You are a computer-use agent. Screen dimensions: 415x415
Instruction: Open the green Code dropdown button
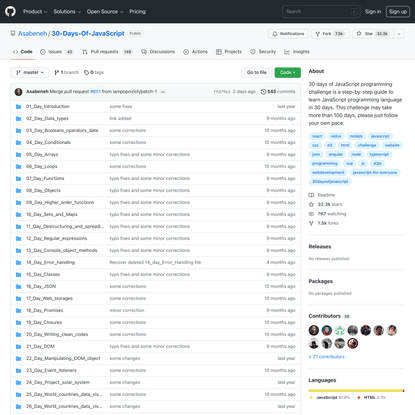coord(288,72)
